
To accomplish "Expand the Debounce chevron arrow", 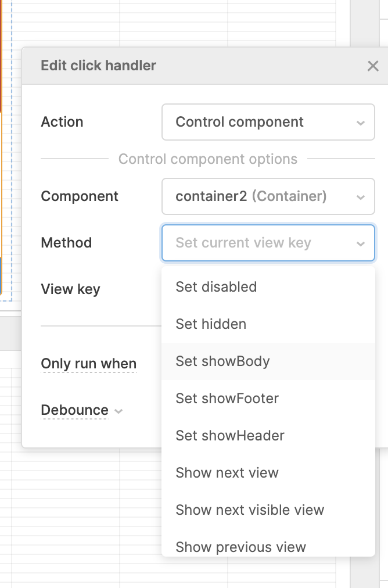I will click(118, 411).
